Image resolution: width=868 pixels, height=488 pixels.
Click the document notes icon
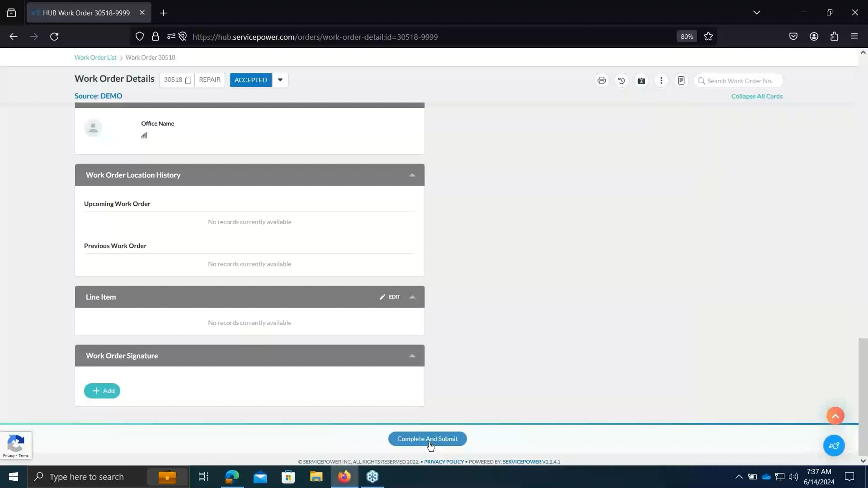681,81
